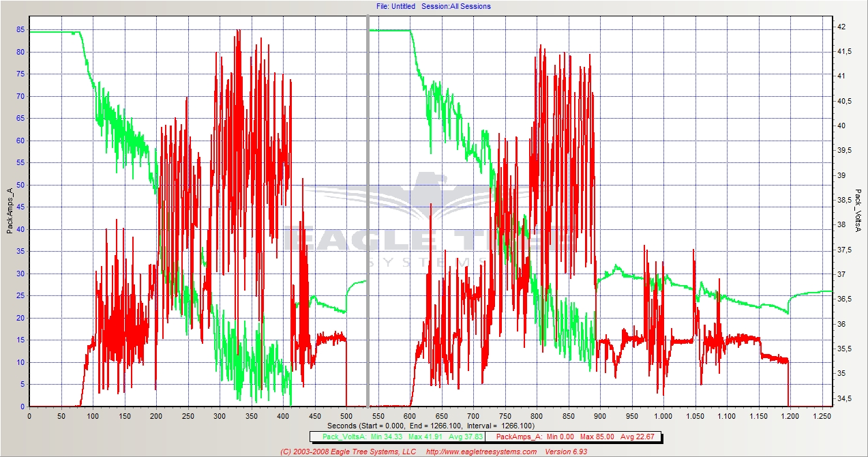This screenshot has width=868, height=457.
Task: Click the 1.150 tick on the Seconds axis
Action: tap(758, 415)
